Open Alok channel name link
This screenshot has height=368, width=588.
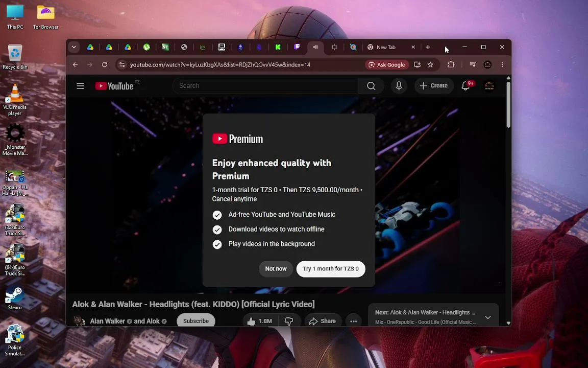point(152,321)
